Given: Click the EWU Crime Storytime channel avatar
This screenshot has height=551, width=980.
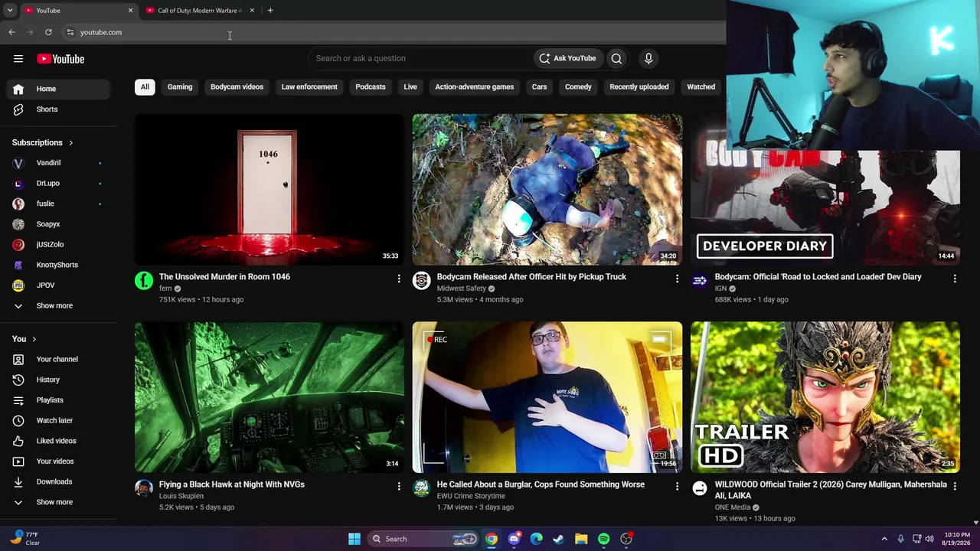Looking at the screenshot, I should click(422, 488).
